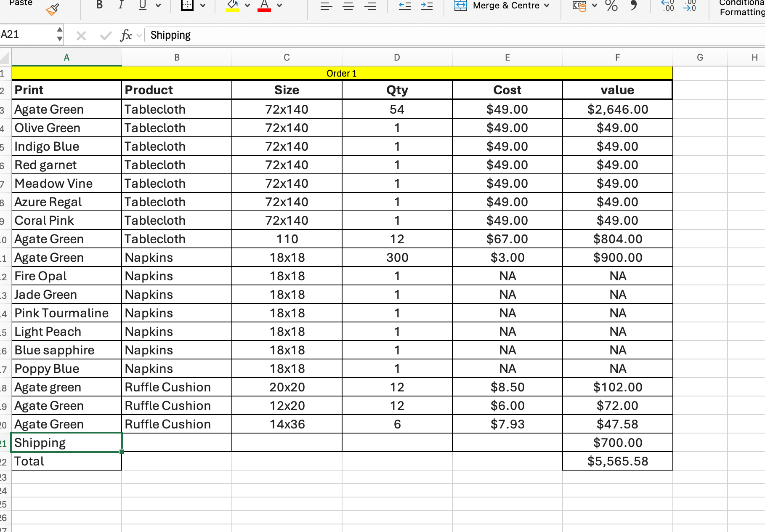Image resolution: width=765 pixels, height=532 pixels.
Task: Open the underline style dropdown arrow
Action: tap(158, 5)
